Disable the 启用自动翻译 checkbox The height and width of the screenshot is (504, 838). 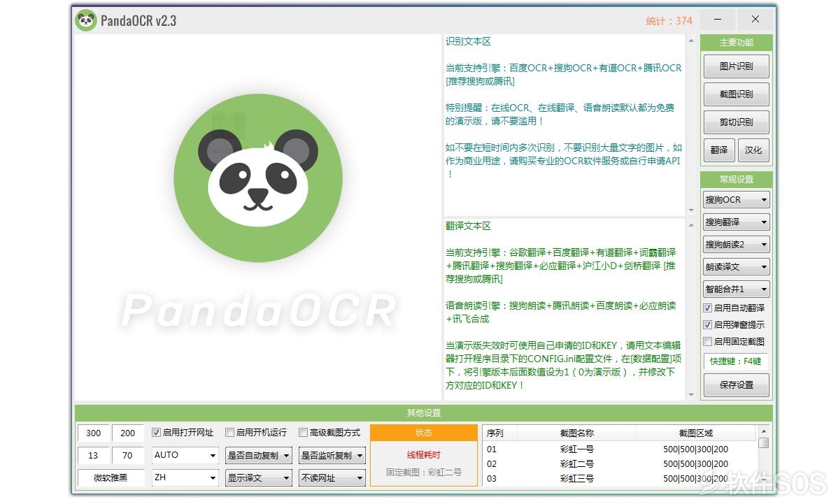[x=708, y=308]
